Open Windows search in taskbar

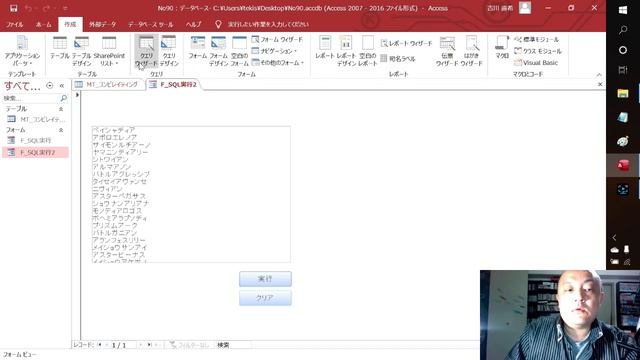623,30
